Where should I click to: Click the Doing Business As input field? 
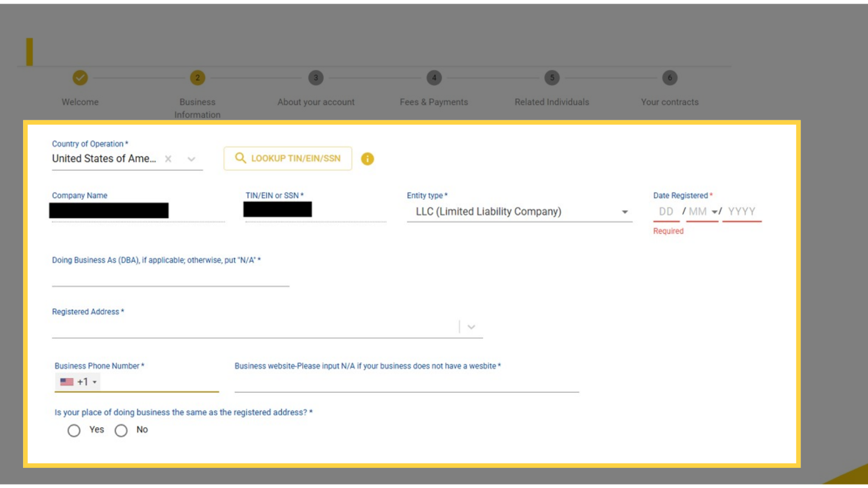point(170,277)
